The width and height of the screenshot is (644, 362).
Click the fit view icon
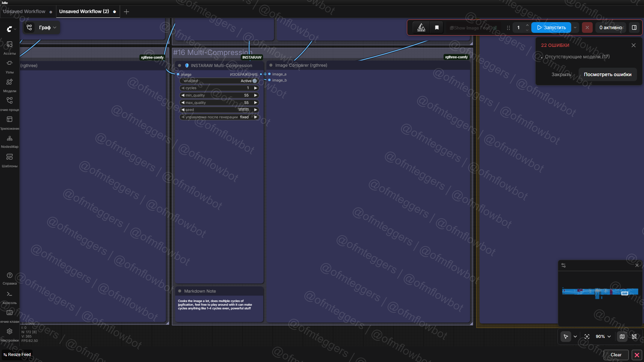(x=587, y=337)
